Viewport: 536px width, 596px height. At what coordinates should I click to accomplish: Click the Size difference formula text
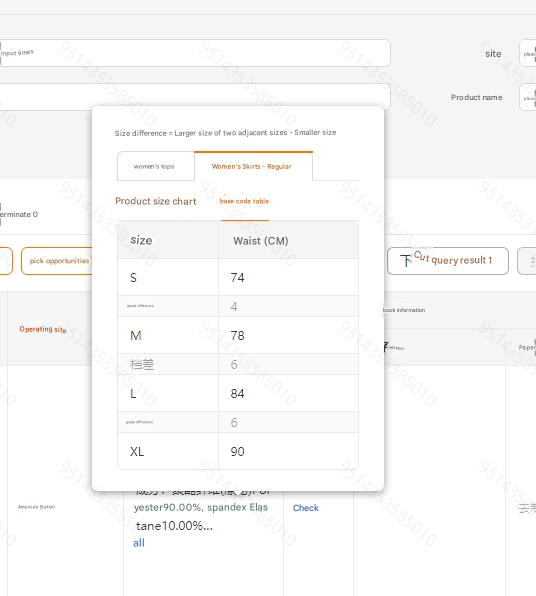(225, 133)
